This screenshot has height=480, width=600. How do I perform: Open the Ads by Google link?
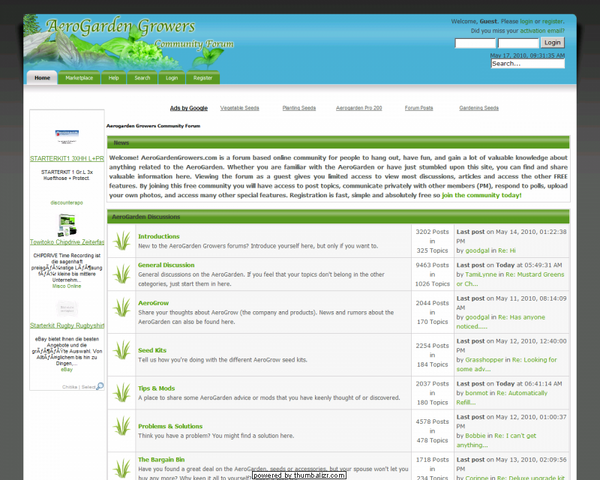(x=189, y=108)
